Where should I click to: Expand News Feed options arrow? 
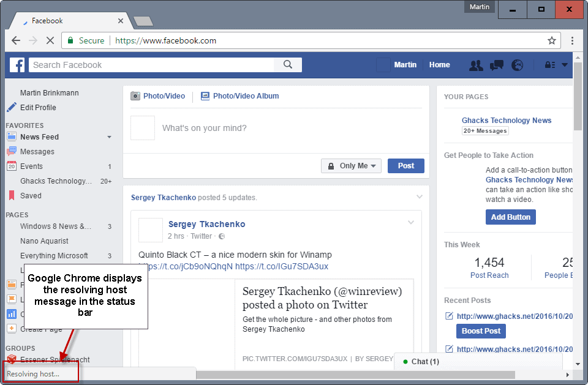click(x=109, y=137)
